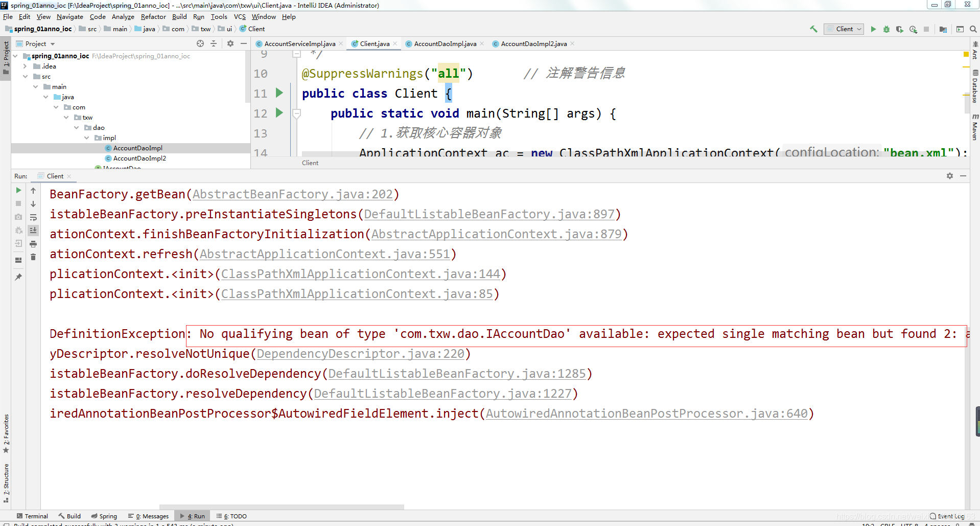
Task: Toggle soft-wrap in Run console
Action: pos(33,217)
